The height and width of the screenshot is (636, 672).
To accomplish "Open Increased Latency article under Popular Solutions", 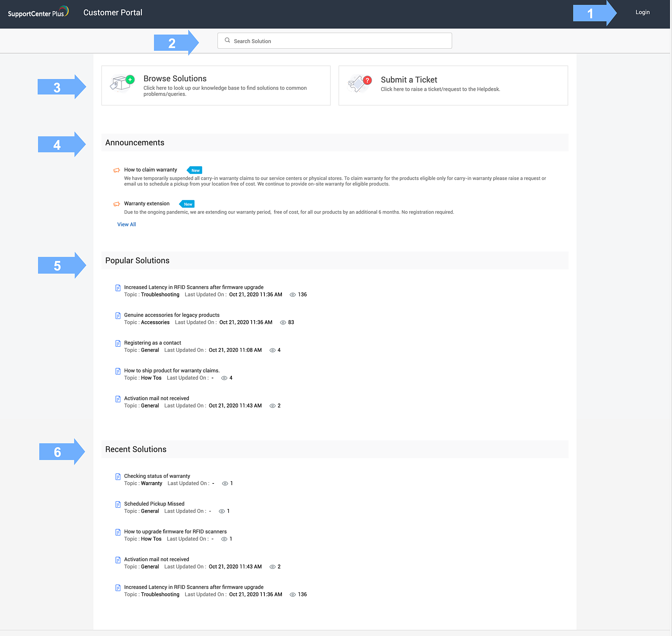I will (194, 287).
